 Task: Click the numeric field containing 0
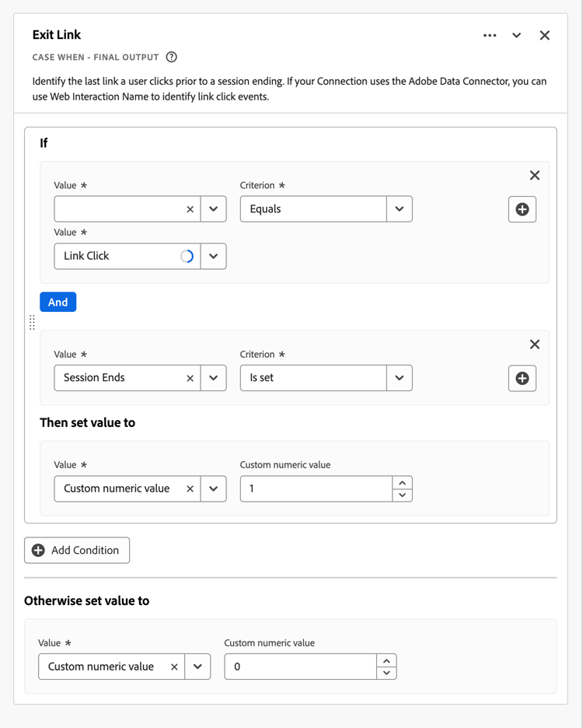(x=300, y=667)
